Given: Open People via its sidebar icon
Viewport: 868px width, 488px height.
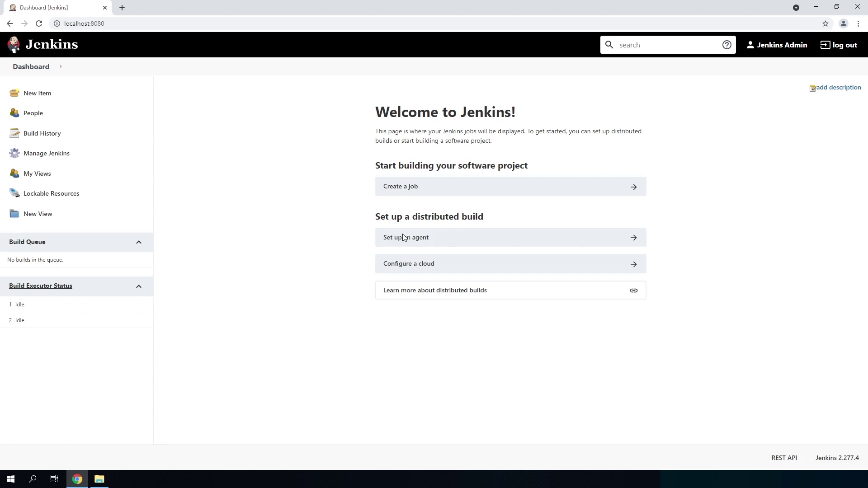Looking at the screenshot, I should (x=14, y=113).
